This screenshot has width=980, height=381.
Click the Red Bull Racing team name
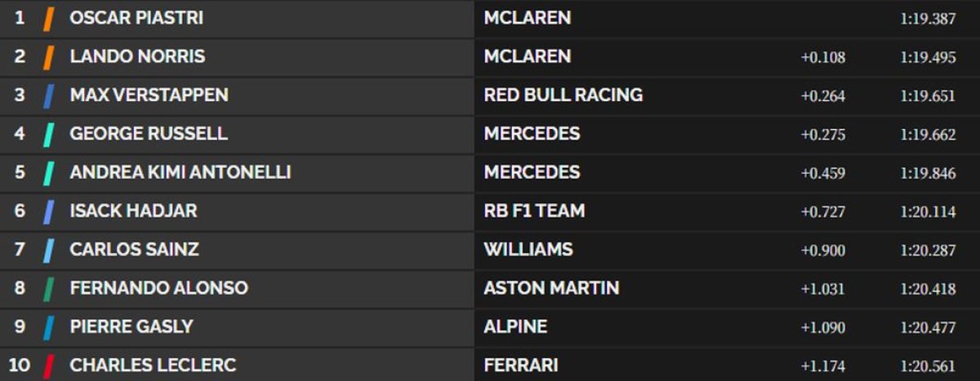click(x=563, y=95)
